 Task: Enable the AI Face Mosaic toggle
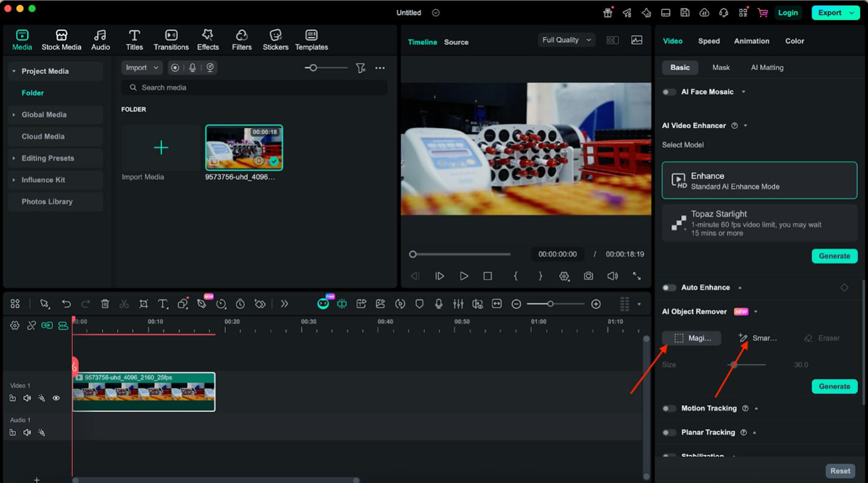click(x=669, y=92)
